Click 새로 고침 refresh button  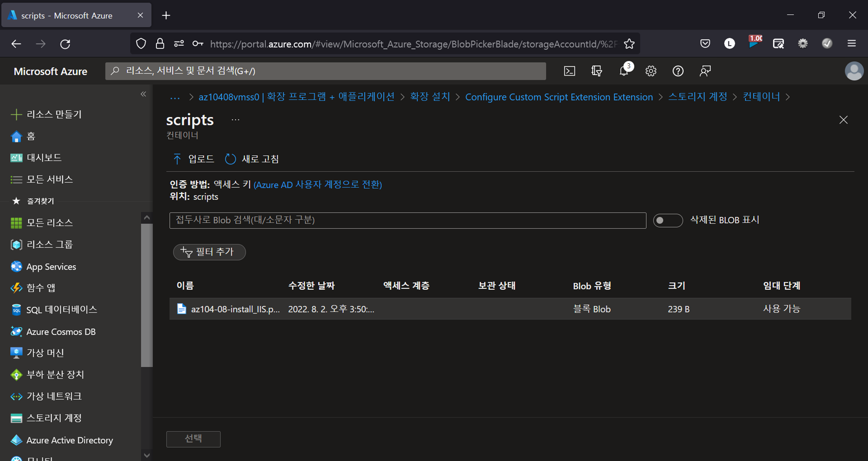coord(252,159)
